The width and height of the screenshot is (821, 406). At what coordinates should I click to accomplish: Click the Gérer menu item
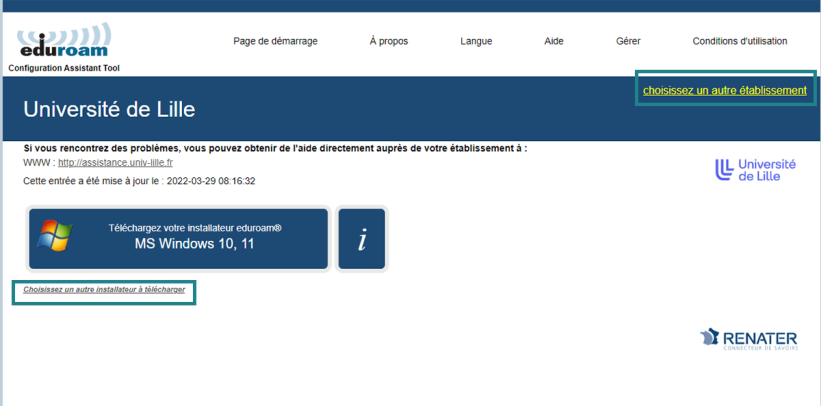628,41
